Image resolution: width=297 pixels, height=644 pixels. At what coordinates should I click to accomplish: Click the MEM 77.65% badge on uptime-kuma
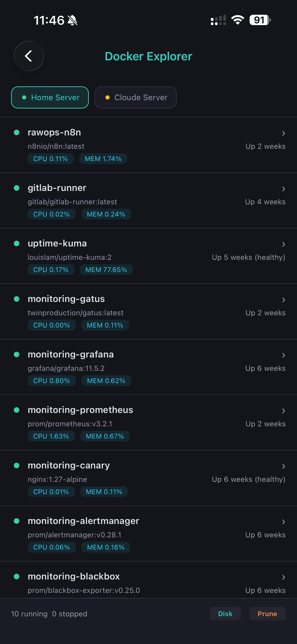coord(106,270)
